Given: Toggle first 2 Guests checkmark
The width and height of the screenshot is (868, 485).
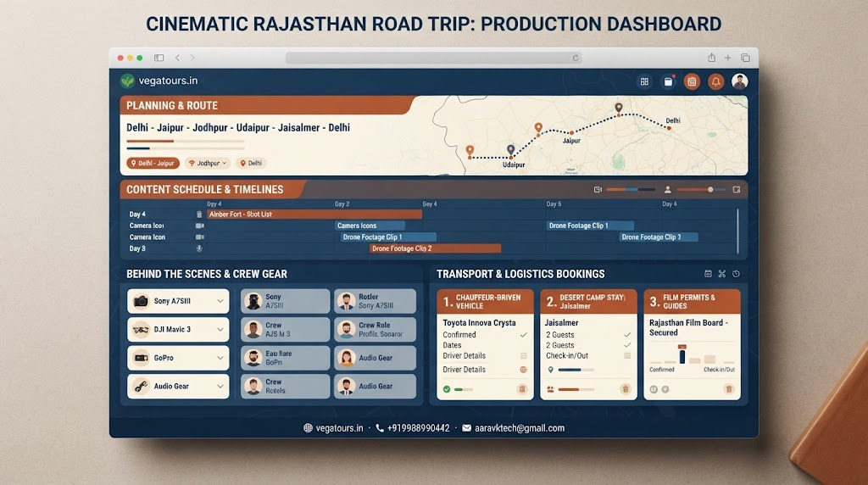Looking at the screenshot, I should click(x=627, y=335).
